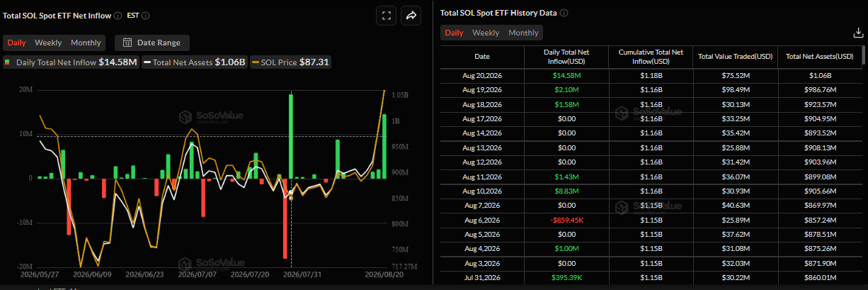
Task: Toggle Daily Total Net Inflow series legend
Action: 71,62
